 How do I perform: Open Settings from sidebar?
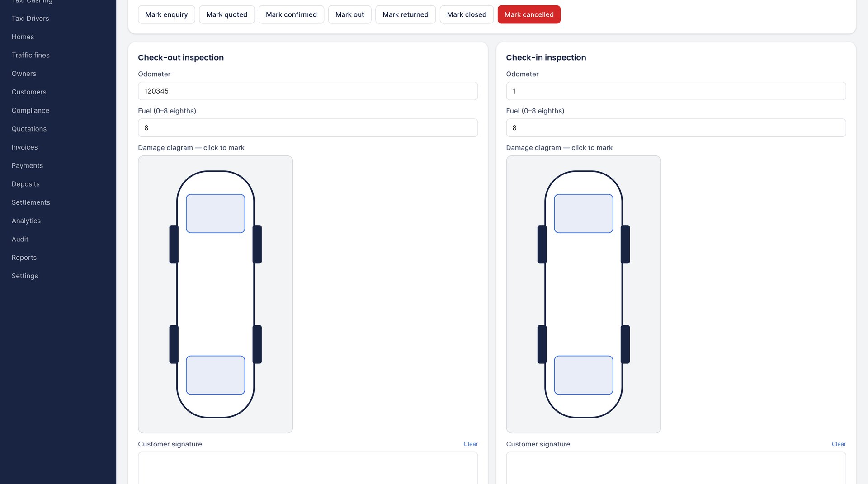[25, 276]
